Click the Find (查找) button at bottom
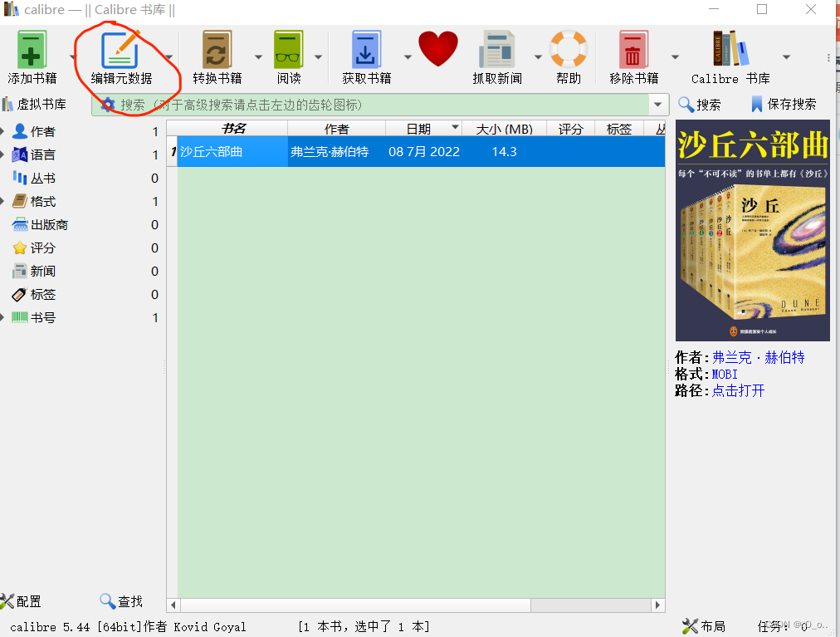840x637 pixels. 121,601
